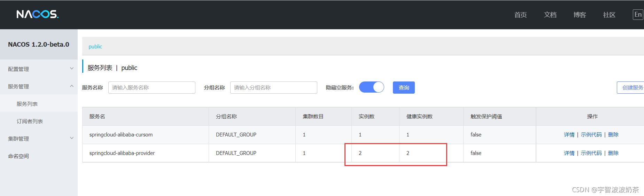This screenshot has height=196, width=644.
Task: Focus the 服务名称 input field
Action: point(152,87)
